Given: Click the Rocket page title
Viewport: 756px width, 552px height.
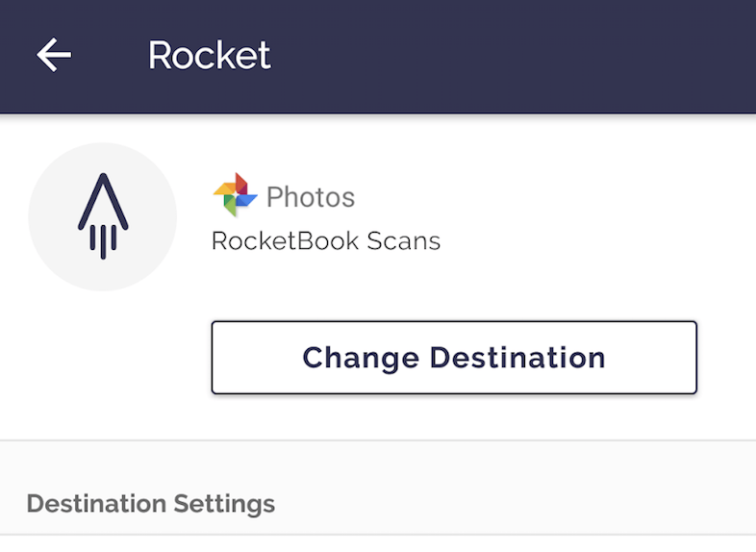Looking at the screenshot, I should click(209, 56).
